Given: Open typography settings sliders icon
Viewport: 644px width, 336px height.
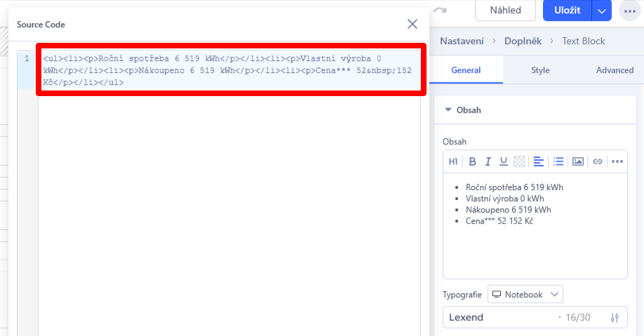Looking at the screenshot, I should (615, 318).
